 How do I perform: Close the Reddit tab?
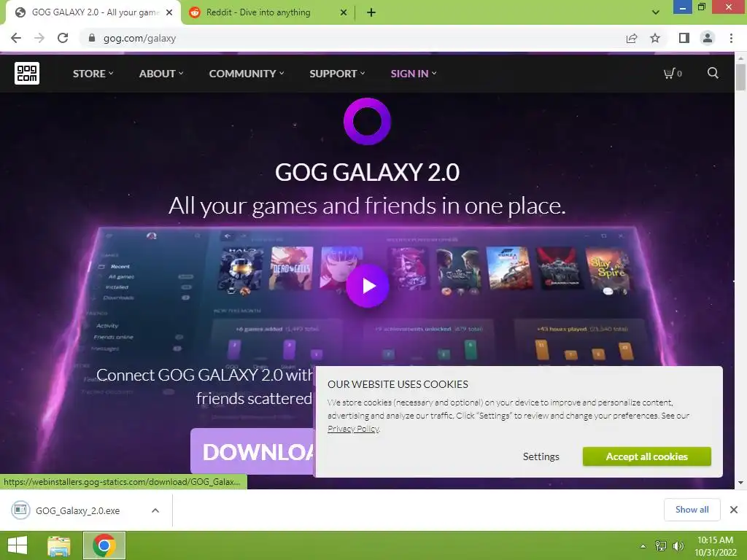(343, 12)
